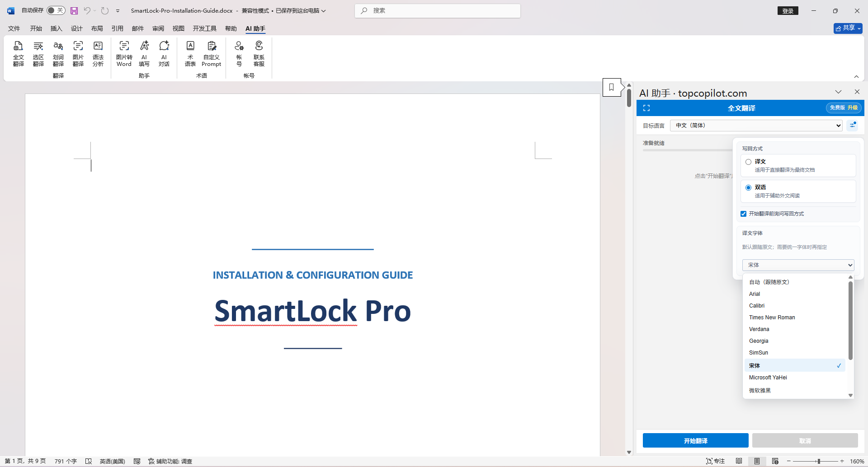Open the 目标语言 dropdown
868x467 pixels.
(756, 126)
